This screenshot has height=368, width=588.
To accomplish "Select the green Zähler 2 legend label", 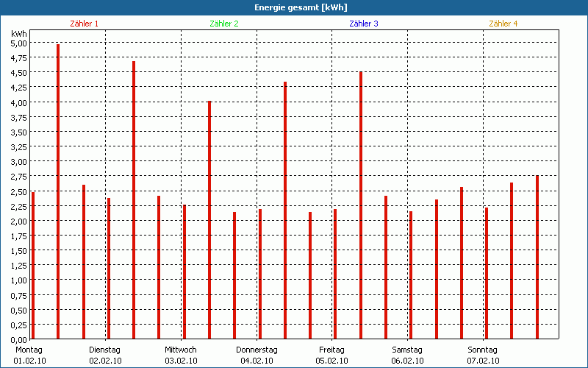I will [x=224, y=24].
